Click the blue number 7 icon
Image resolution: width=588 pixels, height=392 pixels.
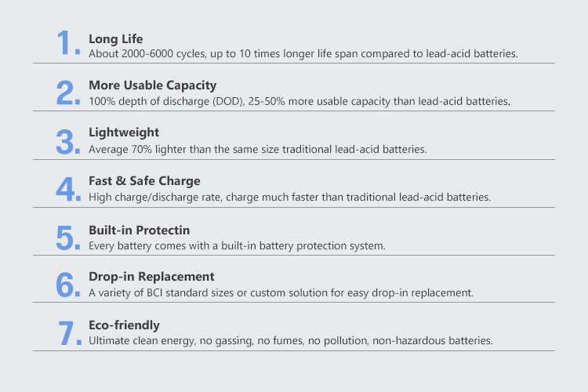pyautogui.click(x=70, y=332)
